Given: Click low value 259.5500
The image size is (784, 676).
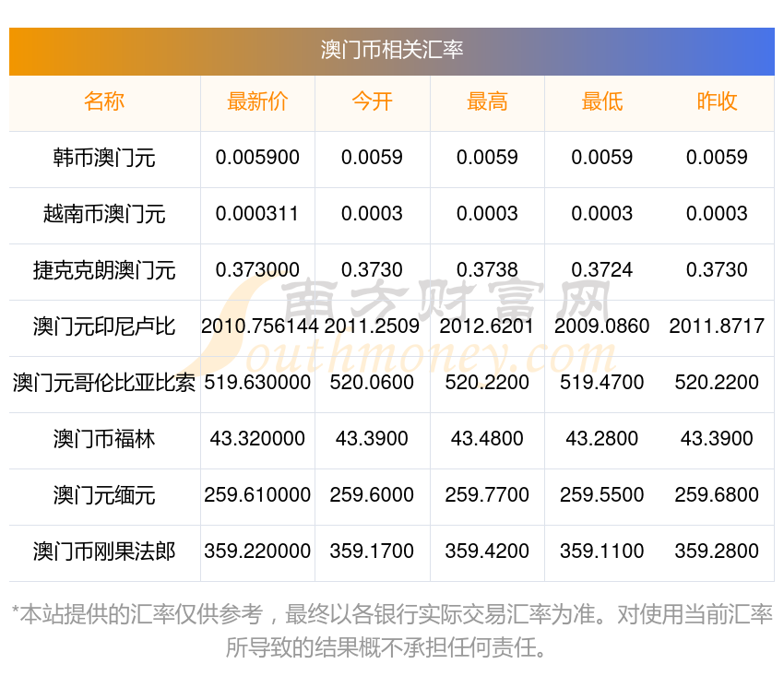Looking at the screenshot, I should click(x=602, y=495).
